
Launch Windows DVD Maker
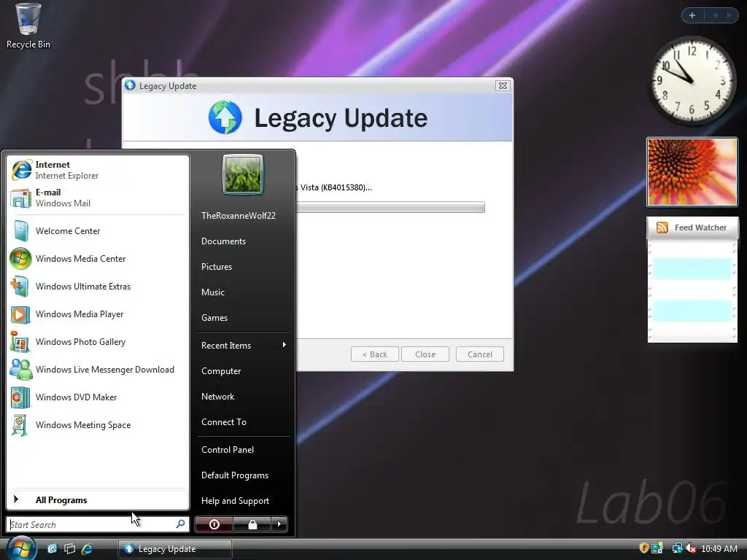(x=98, y=397)
